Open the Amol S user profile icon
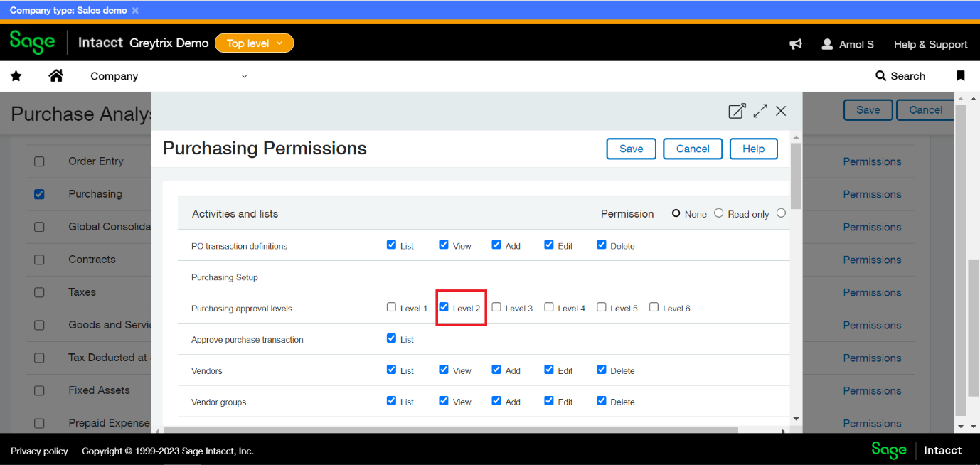 click(827, 44)
